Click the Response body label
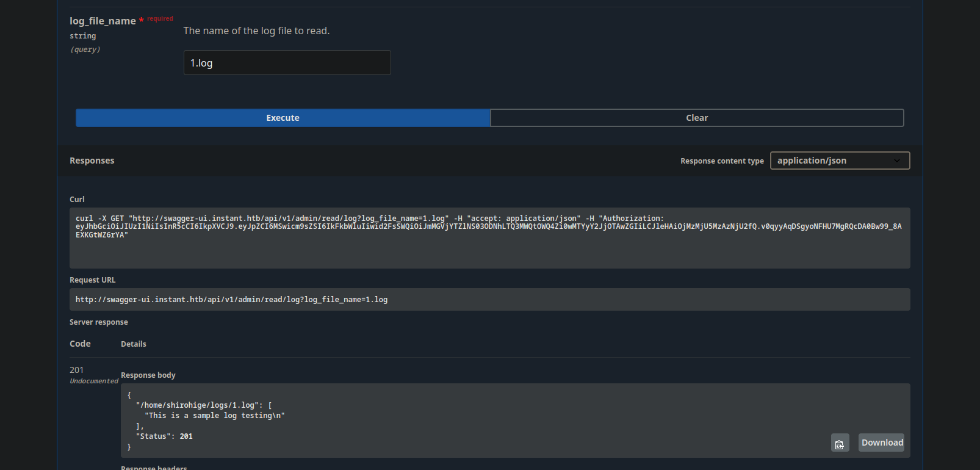Image resolution: width=980 pixels, height=470 pixels. (x=148, y=375)
